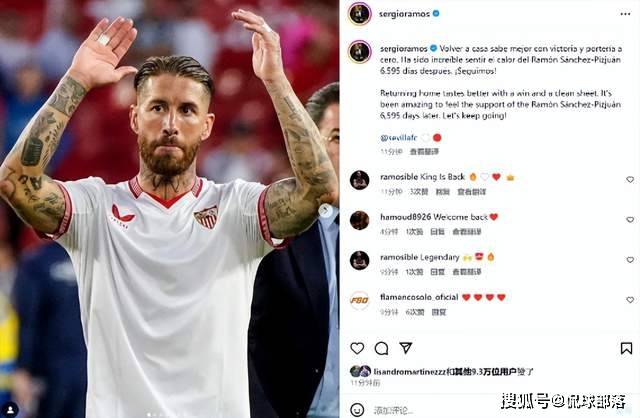
Task: Like hamoud8926's 'Welcome back' comment
Action: pos(630,220)
